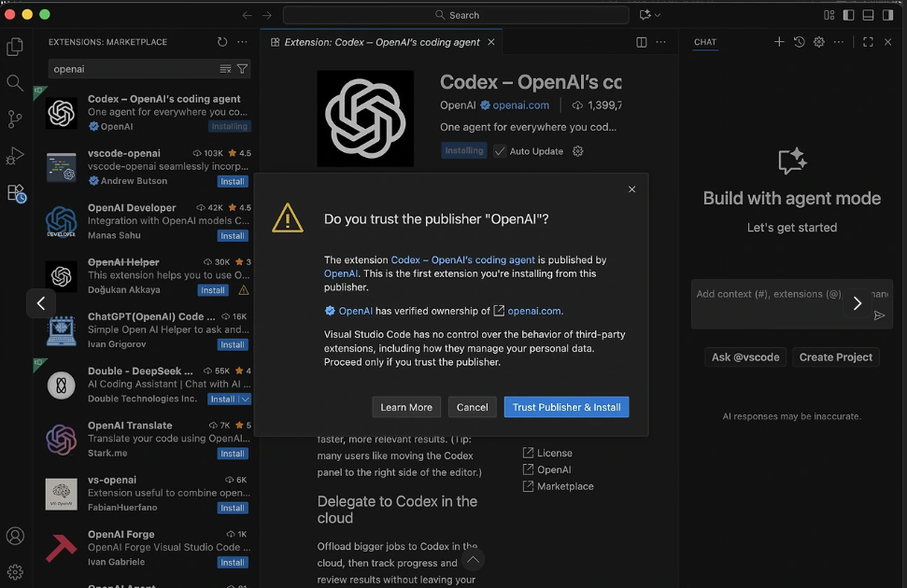Select Codex extension in marketplace list
907x588 pixels.
[x=147, y=113]
